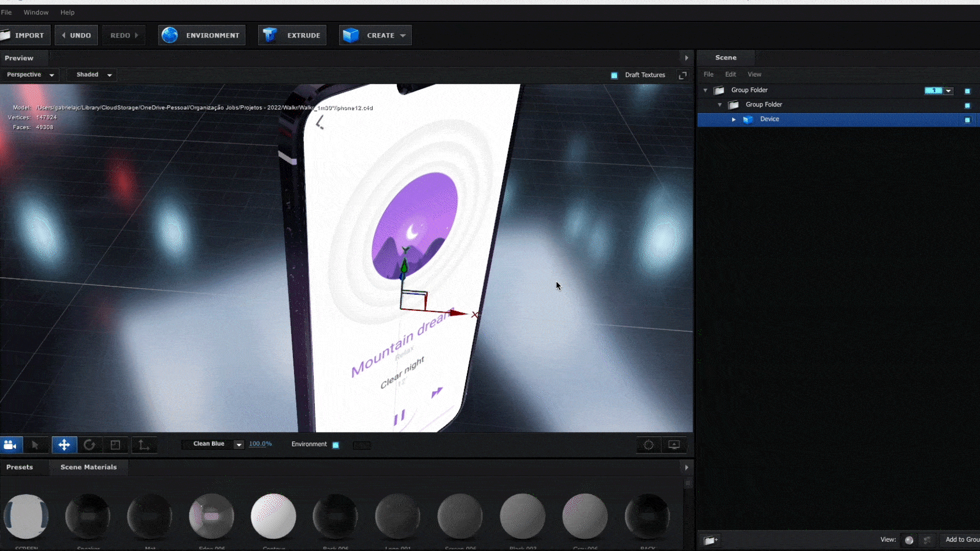The height and width of the screenshot is (551, 980).
Task: Select the arrow selection tool
Action: pyautogui.click(x=35, y=445)
